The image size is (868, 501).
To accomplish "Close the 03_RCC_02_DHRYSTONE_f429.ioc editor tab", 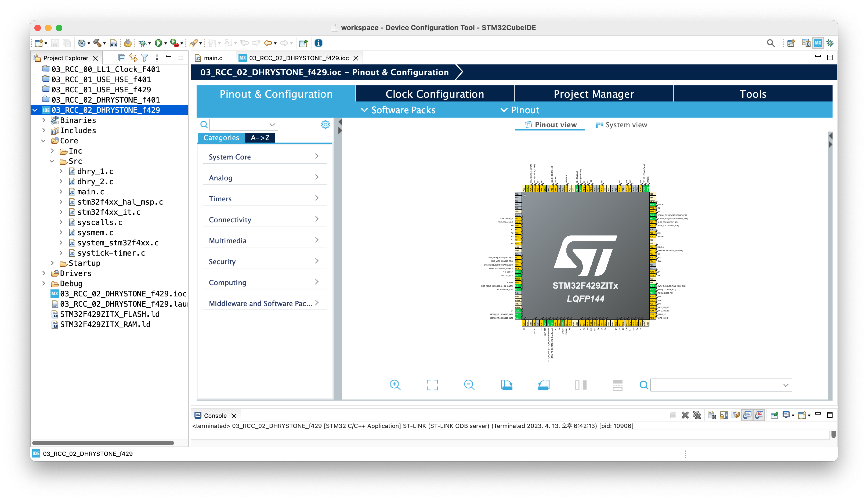I will (x=356, y=58).
